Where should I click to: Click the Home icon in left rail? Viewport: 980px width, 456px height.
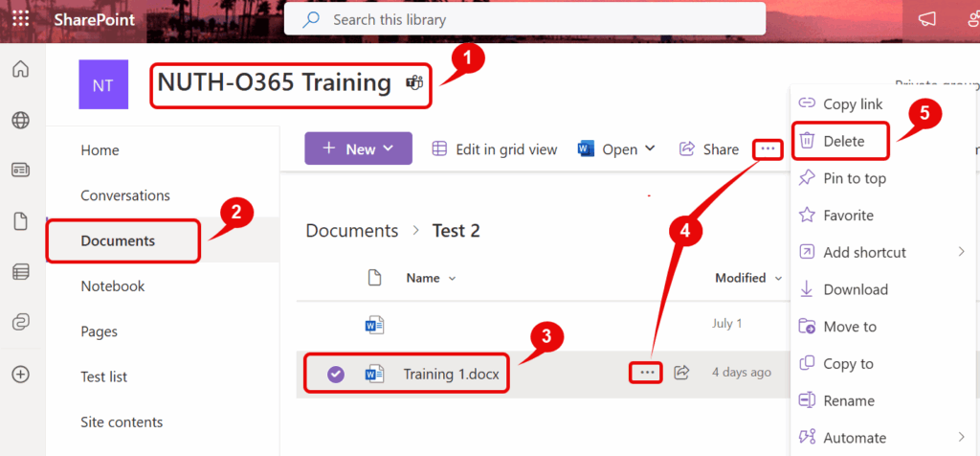[20, 69]
